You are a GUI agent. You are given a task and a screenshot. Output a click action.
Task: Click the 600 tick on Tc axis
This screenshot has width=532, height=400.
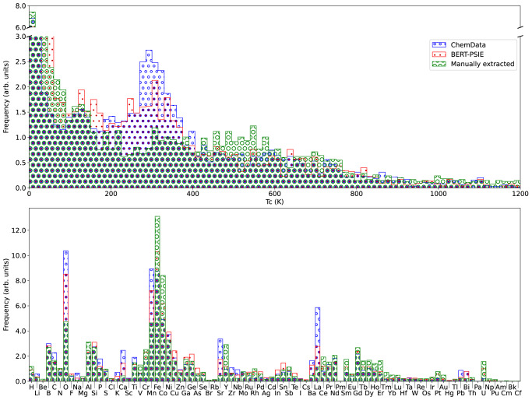click(x=274, y=195)
